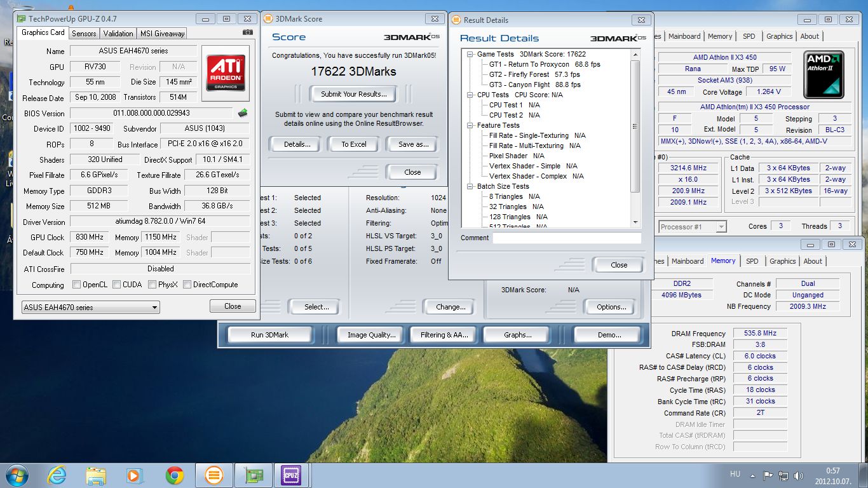Show hidden system tray icons

(x=754, y=475)
